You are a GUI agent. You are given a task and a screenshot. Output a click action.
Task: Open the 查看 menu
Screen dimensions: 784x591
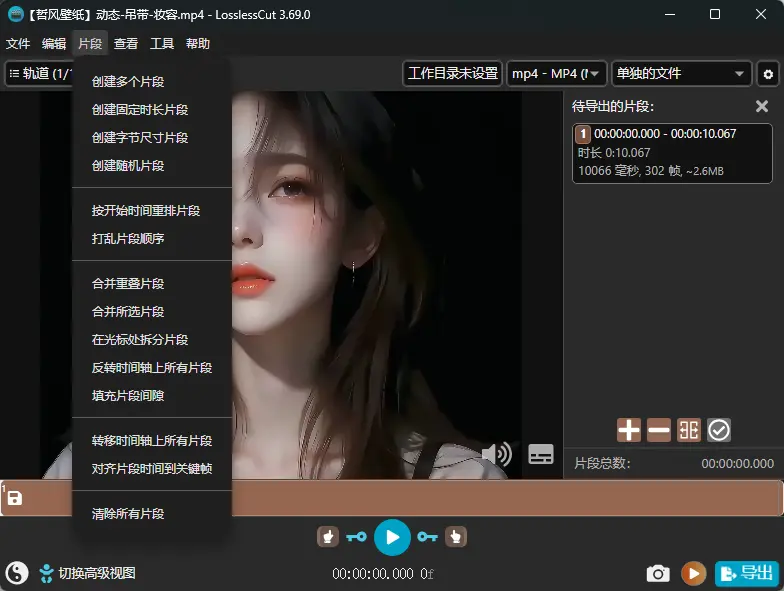pyautogui.click(x=126, y=44)
